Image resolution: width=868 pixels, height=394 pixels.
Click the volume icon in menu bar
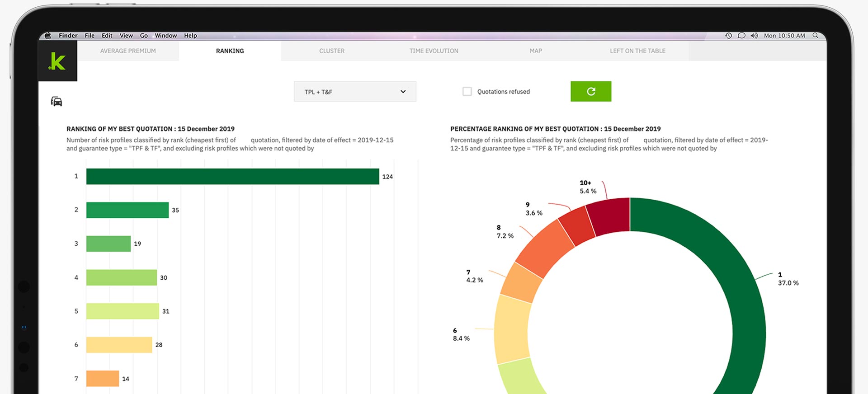click(x=754, y=36)
